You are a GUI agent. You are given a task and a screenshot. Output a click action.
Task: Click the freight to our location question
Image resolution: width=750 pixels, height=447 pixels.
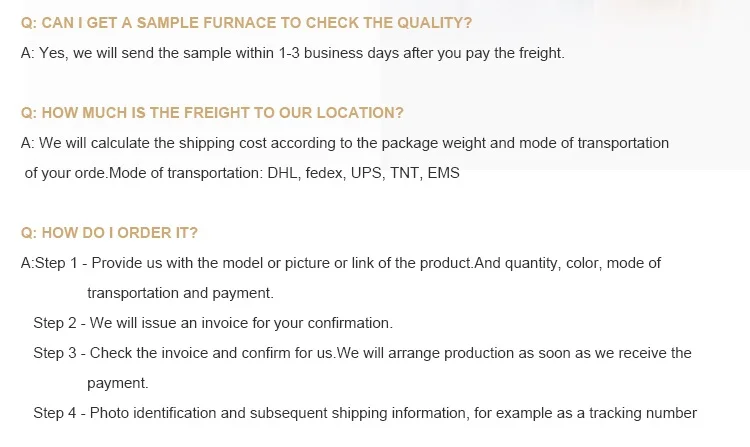click(212, 113)
